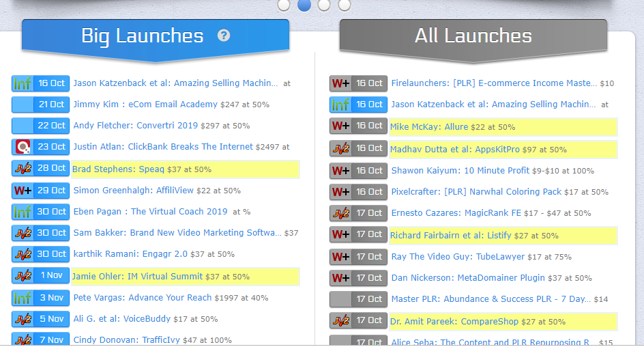The height and width of the screenshot is (347, 644).
Task: Click JVZoo icon next to Dr. Amit Pareek
Action: (340, 320)
